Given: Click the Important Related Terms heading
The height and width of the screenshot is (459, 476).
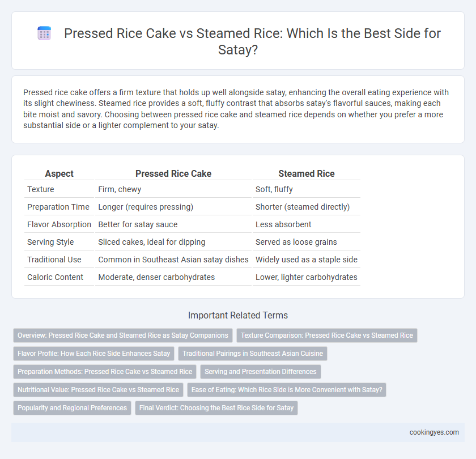Looking at the screenshot, I should [x=238, y=315].
